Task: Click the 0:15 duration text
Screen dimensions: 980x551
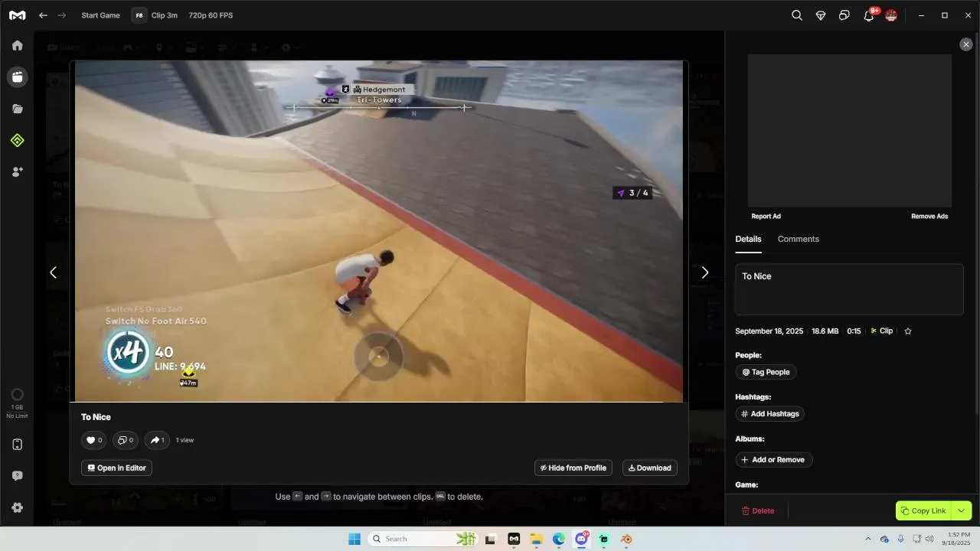Action: (854, 331)
